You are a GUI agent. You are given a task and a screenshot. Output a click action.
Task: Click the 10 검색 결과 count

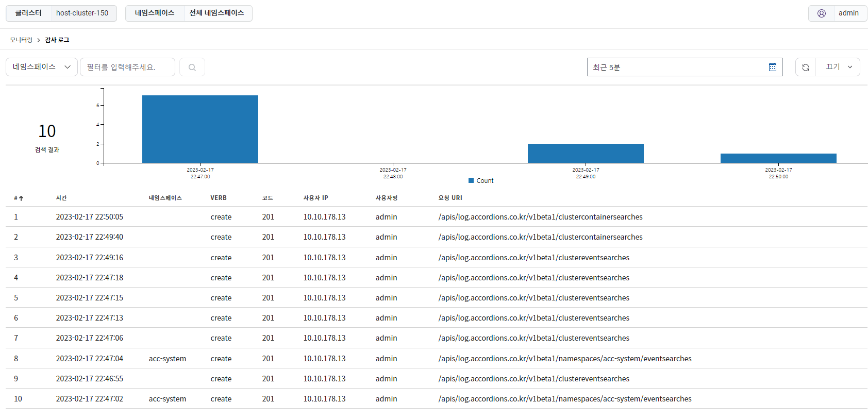(47, 137)
